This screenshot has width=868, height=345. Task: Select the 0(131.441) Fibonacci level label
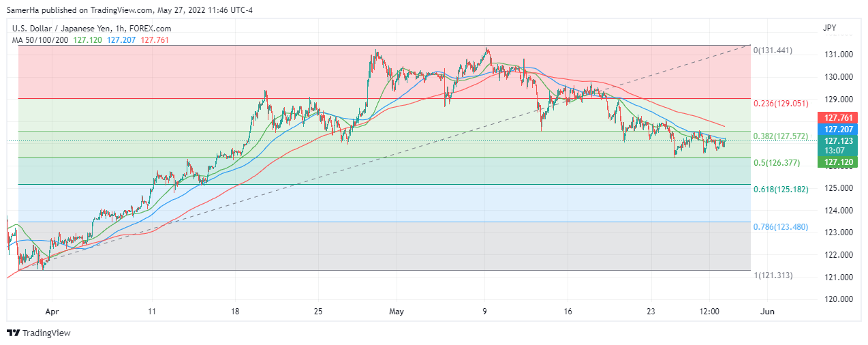(x=773, y=50)
